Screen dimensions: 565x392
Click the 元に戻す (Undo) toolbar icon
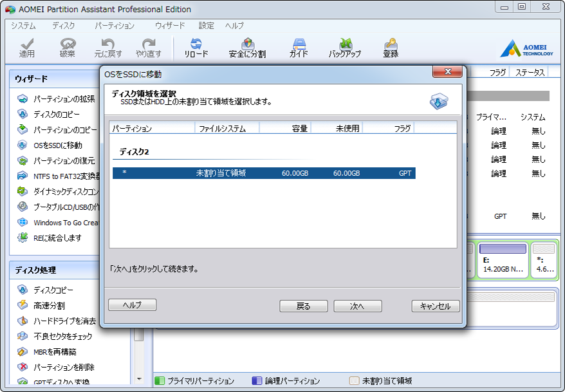click(x=107, y=44)
